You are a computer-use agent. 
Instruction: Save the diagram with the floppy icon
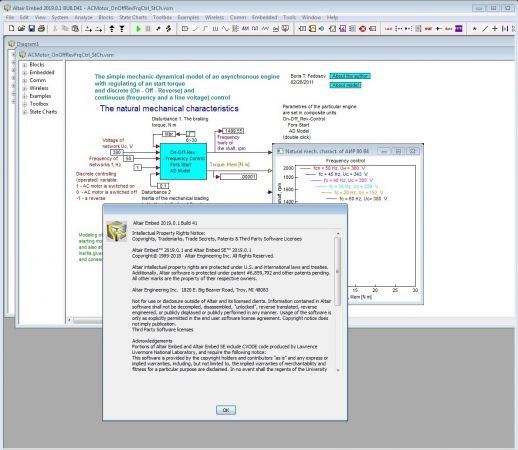tap(31, 29)
